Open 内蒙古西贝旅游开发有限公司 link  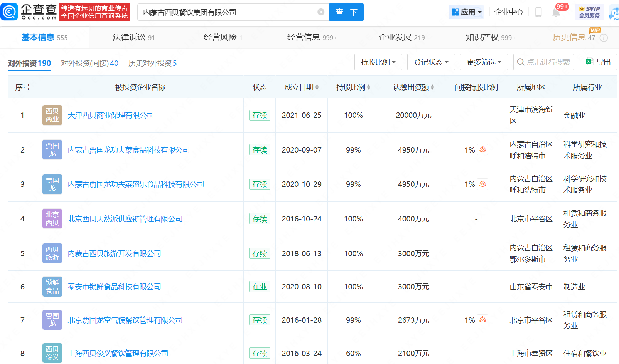(x=114, y=253)
